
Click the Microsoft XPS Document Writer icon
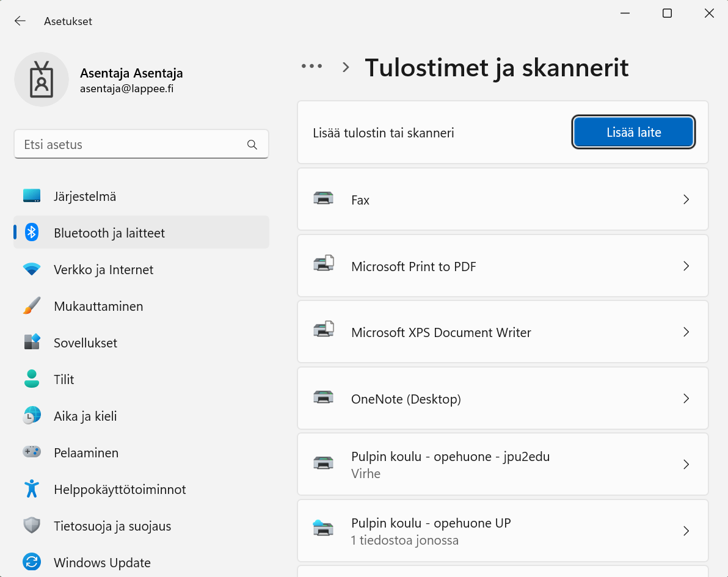coord(324,330)
